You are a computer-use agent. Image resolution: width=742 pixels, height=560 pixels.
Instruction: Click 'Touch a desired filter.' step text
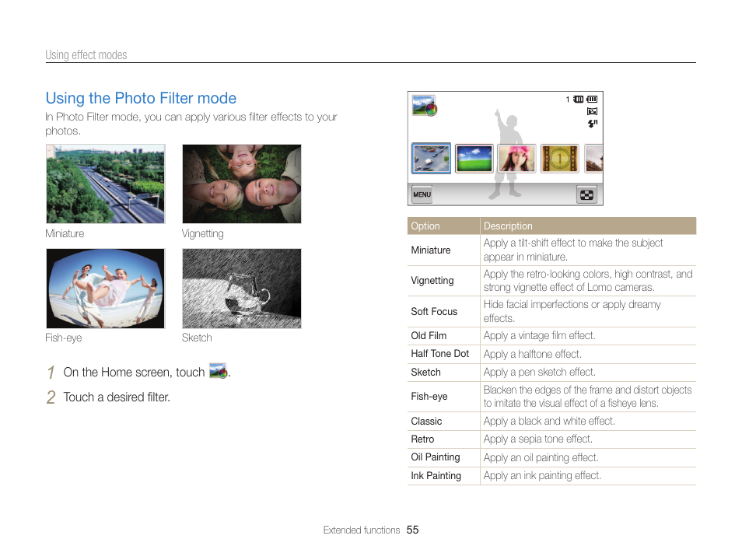(x=117, y=397)
